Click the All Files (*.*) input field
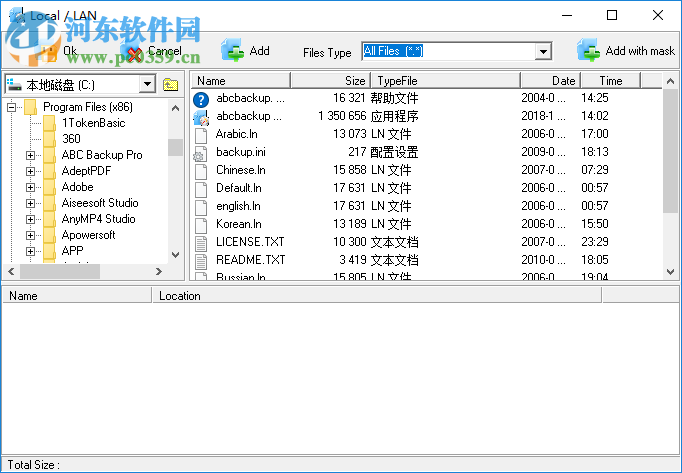Viewport: 682px width, 473px height. click(x=448, y=51)
